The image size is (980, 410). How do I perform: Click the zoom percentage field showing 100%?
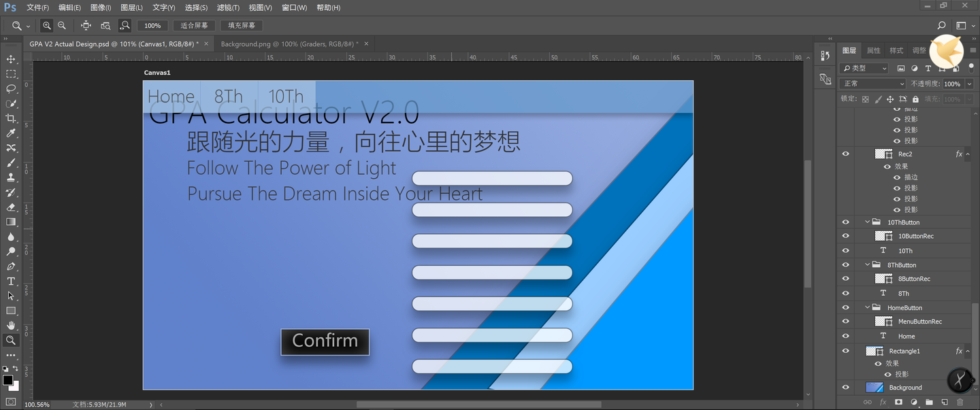152,24
